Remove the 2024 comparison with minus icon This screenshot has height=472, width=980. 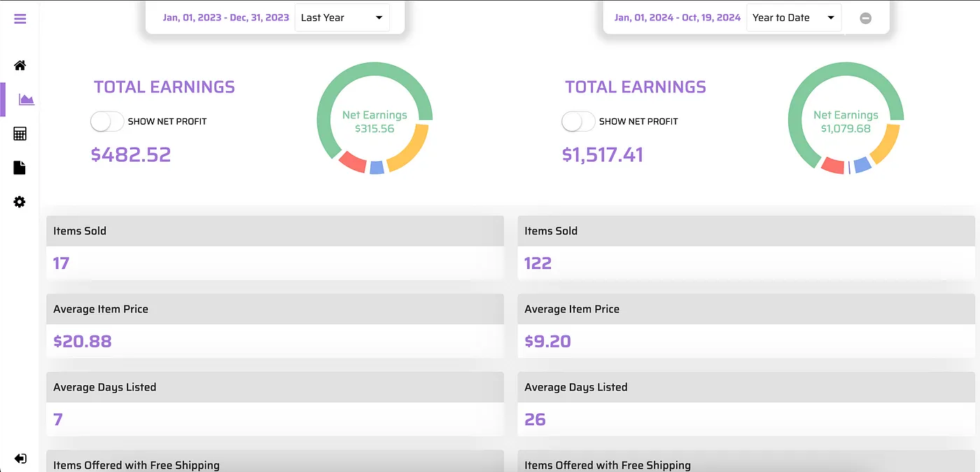coord(865,18)
